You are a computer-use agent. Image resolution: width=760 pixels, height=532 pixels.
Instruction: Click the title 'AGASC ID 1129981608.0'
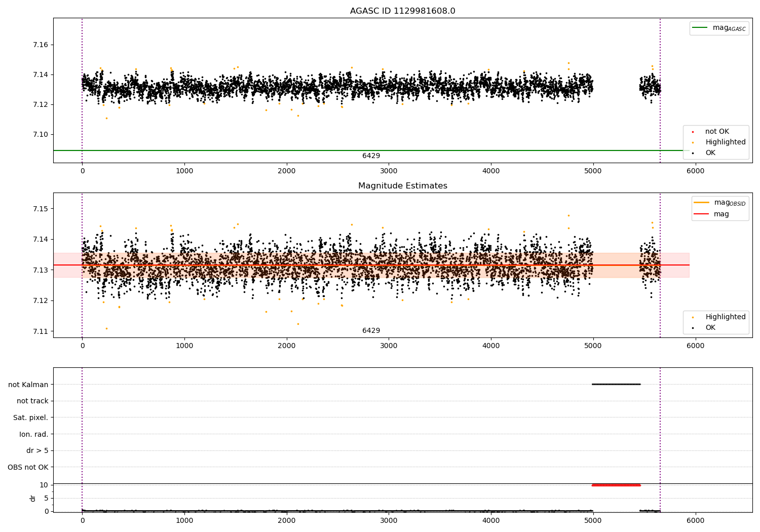coord(402,11)
